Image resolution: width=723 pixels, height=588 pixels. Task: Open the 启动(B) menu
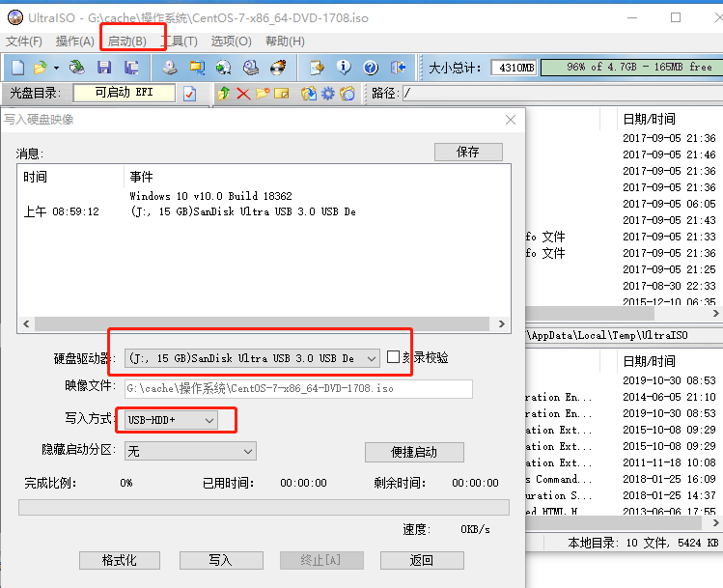pyautogui.click(x=126, y=42)
